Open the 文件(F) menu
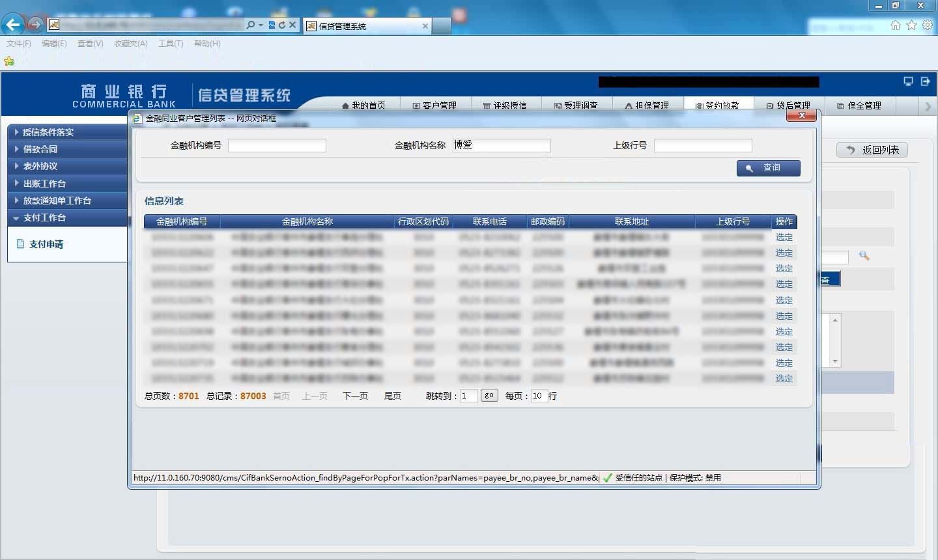 point(19,44)
